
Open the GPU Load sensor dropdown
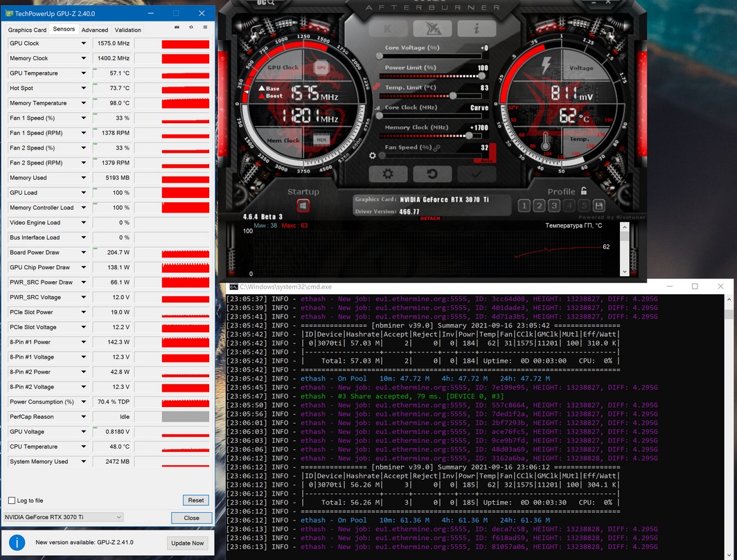[83, 192]
